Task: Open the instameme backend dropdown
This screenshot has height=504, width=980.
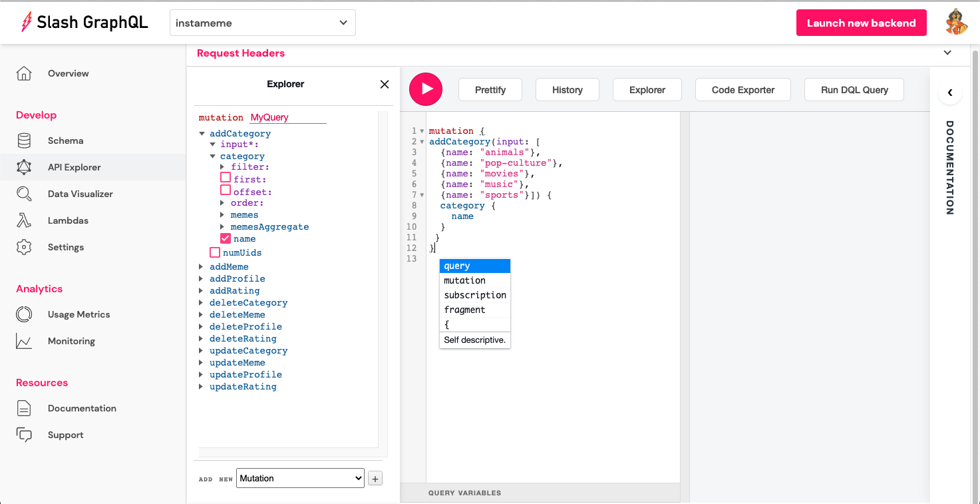Action: [262, 23]
